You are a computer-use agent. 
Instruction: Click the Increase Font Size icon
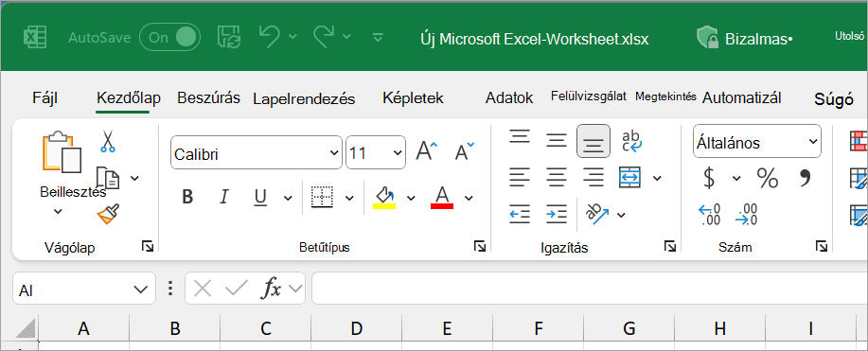[426, 150]
